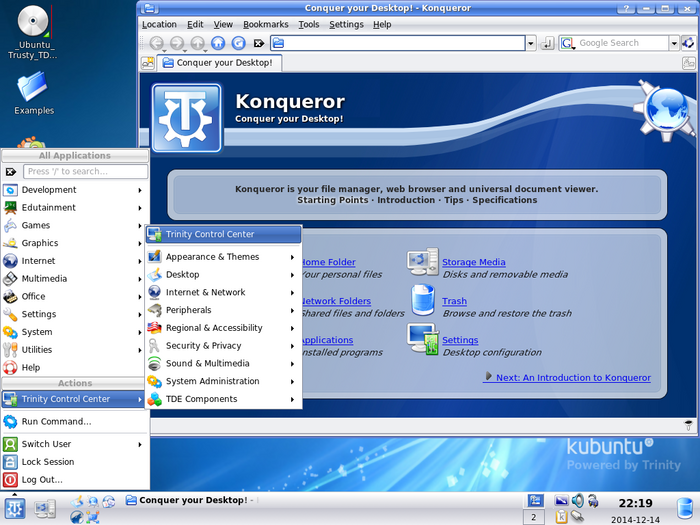Click the Klipper clipboard tray icon
Viewport: 700px width, 525px height.
click(561, 517)
